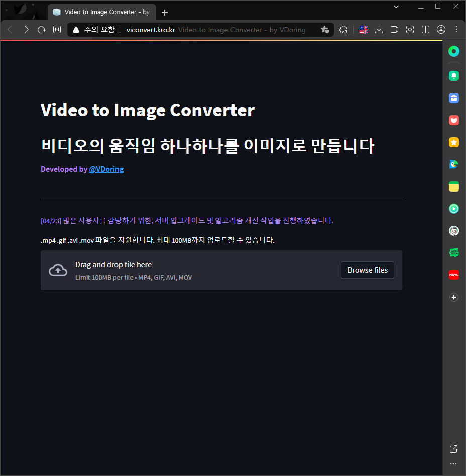Expand the tab search dropdown chevron

click(396, 7)
